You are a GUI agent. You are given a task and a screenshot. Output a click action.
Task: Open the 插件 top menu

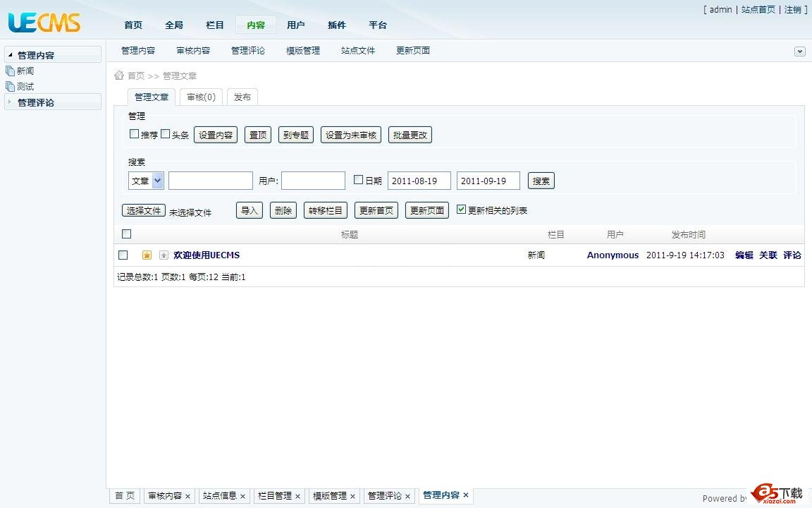[x=337, y=25]
